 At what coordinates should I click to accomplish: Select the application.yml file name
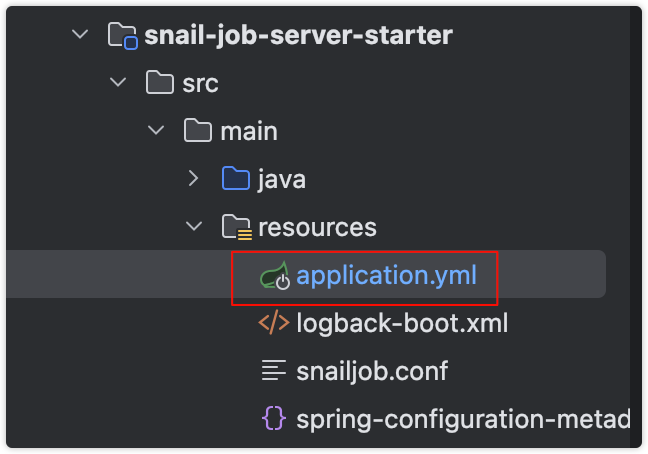[385, 276]
